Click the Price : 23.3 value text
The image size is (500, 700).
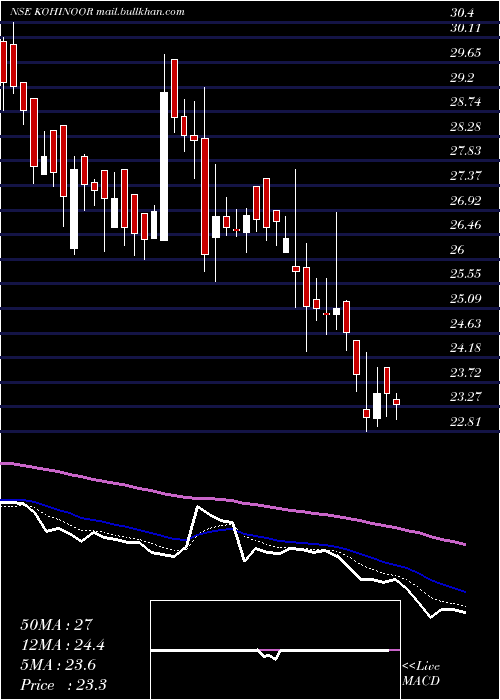(x=64, y=685)
